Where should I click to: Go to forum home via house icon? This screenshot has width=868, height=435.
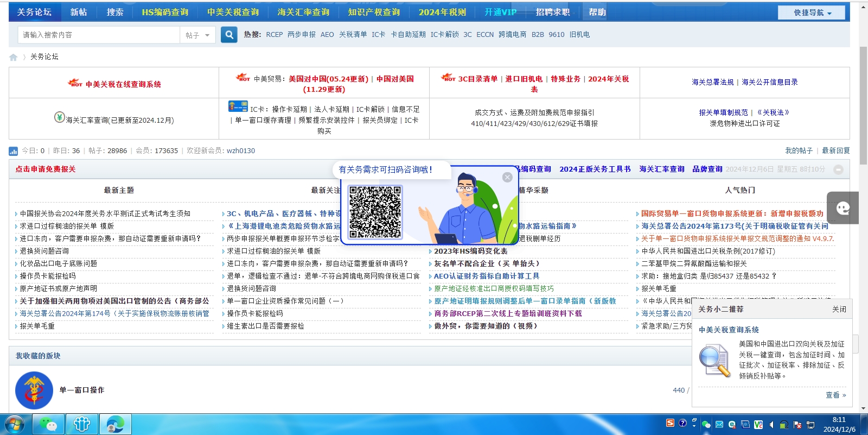[14, 57]
